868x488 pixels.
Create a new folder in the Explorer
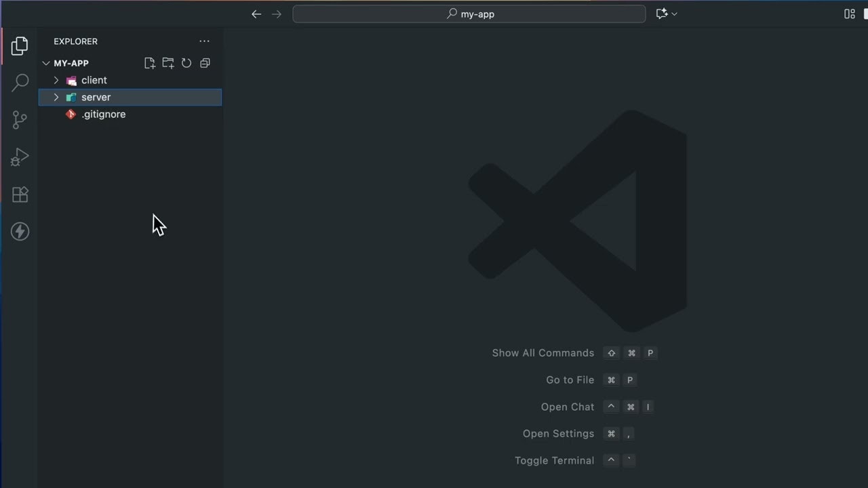point(168,62)
